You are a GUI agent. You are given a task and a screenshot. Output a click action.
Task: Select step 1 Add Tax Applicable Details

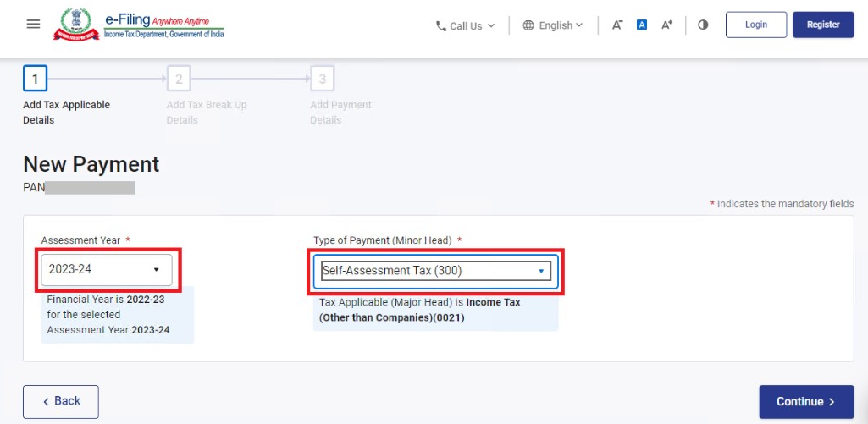coord(35,80)
